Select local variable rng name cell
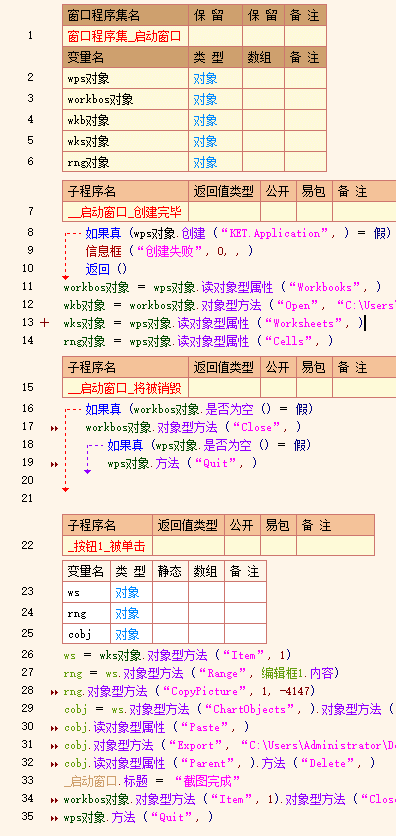 tap(86, 613)
